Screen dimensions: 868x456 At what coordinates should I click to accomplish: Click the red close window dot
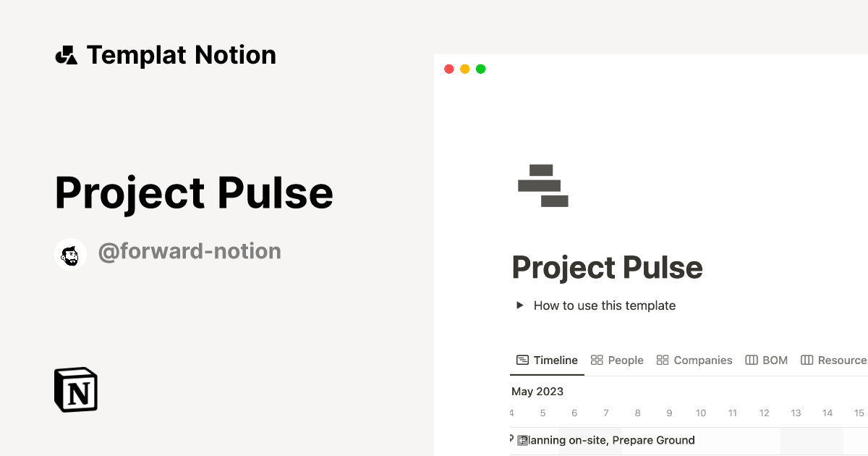click(x=448, y=68)
